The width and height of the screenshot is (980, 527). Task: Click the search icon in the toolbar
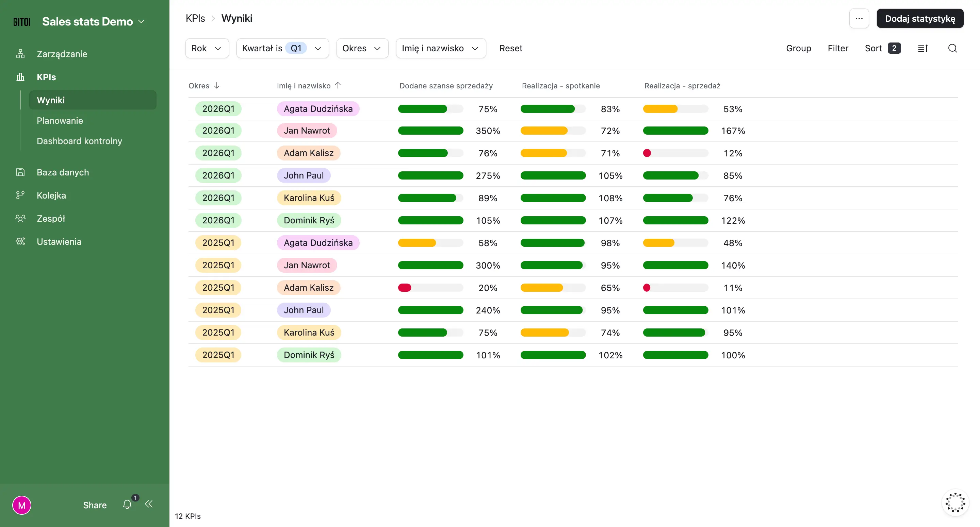(953, 48)
